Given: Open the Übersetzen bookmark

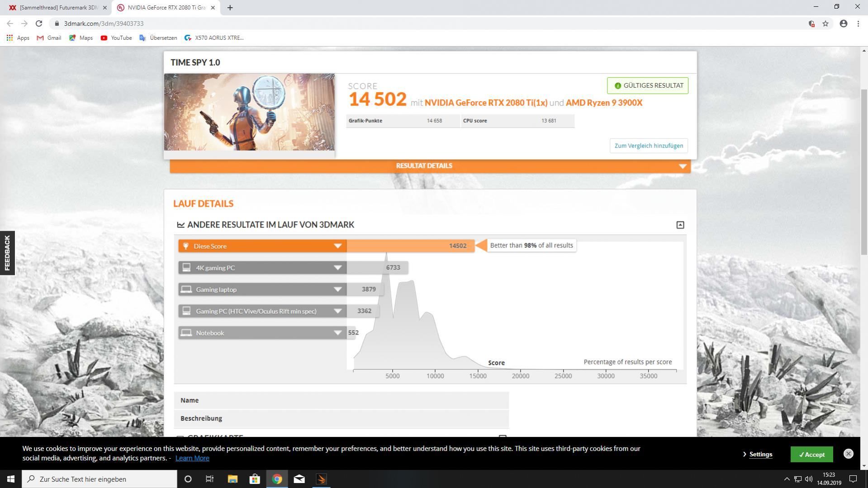Looking at the screenshot, I should pos(158,38).
